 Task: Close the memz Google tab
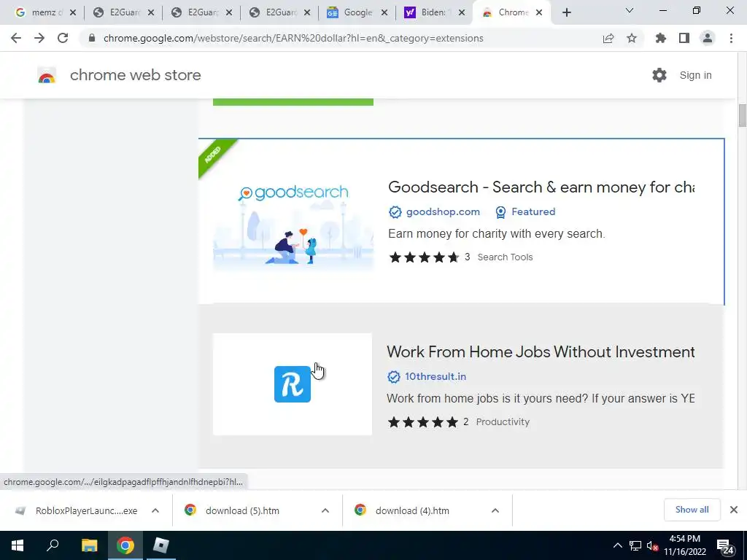click(73, 13)
